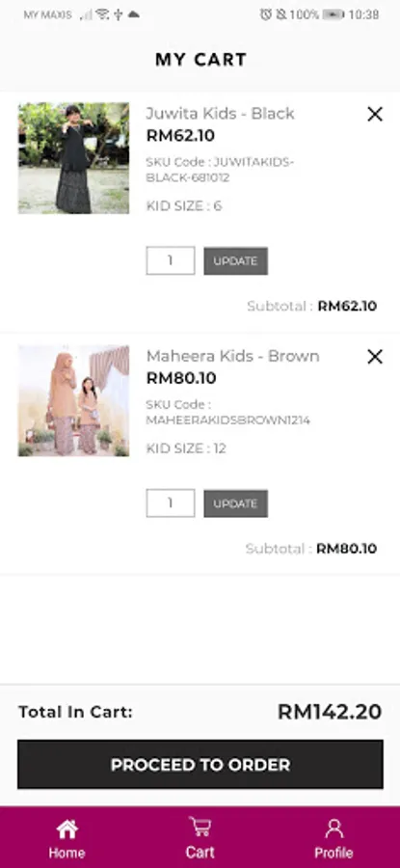
Task: Tap the battery indicator icon
Action: (333, 14)
